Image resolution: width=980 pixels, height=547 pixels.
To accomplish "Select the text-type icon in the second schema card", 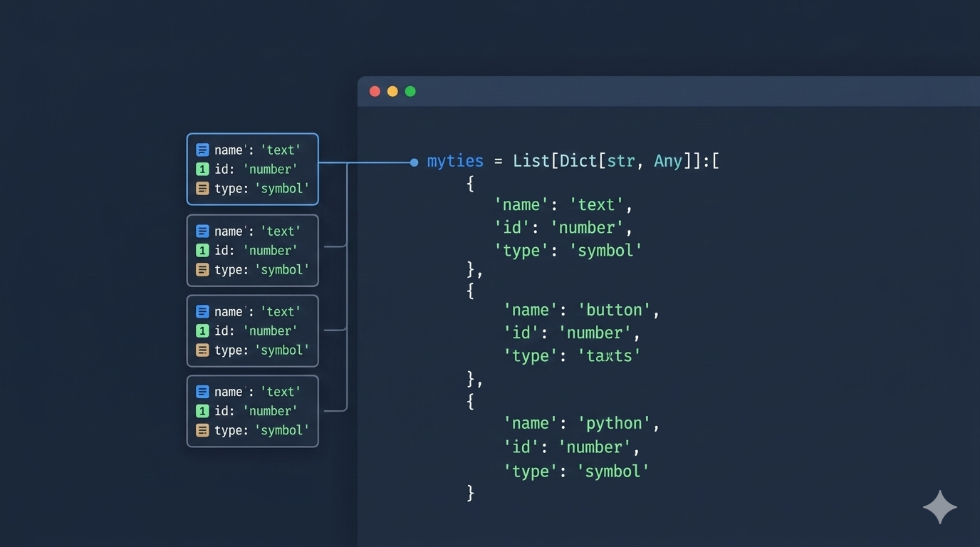I will (x=202, y=231).
